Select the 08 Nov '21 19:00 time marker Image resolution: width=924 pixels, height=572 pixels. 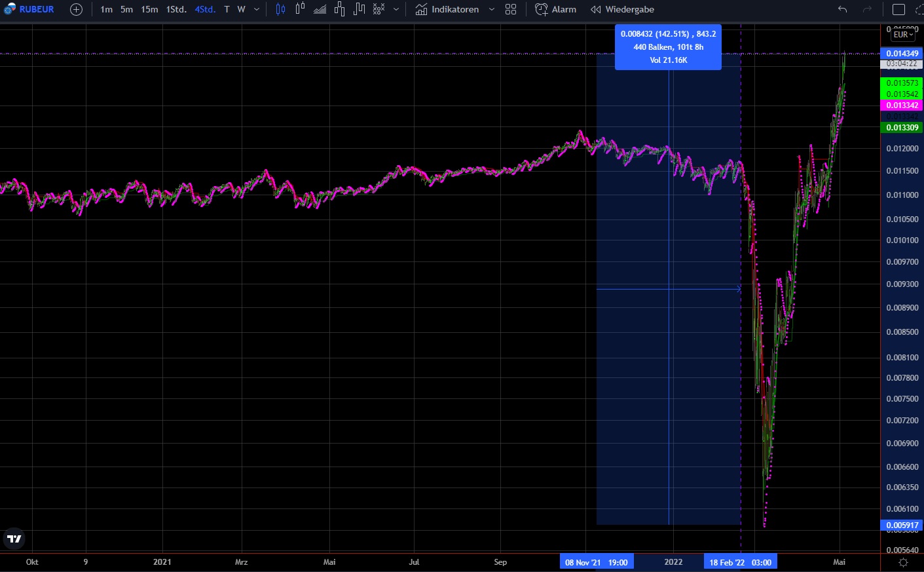tap(597, 562)
